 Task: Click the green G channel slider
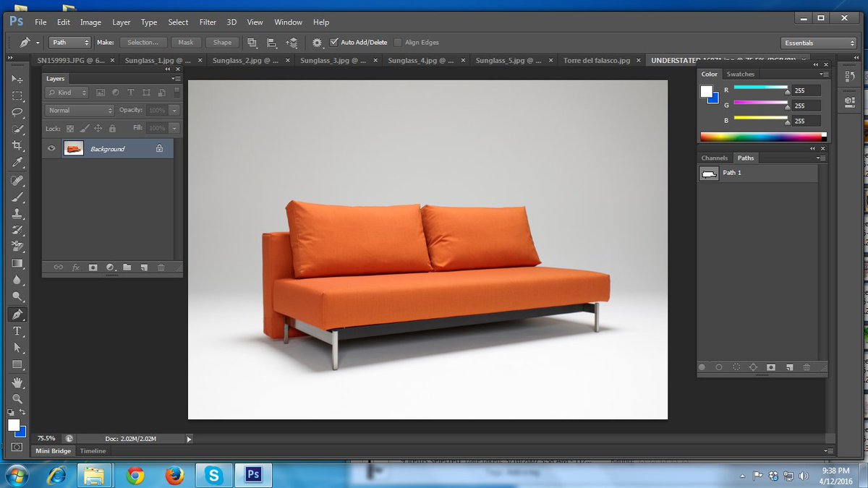coord(761,104)
